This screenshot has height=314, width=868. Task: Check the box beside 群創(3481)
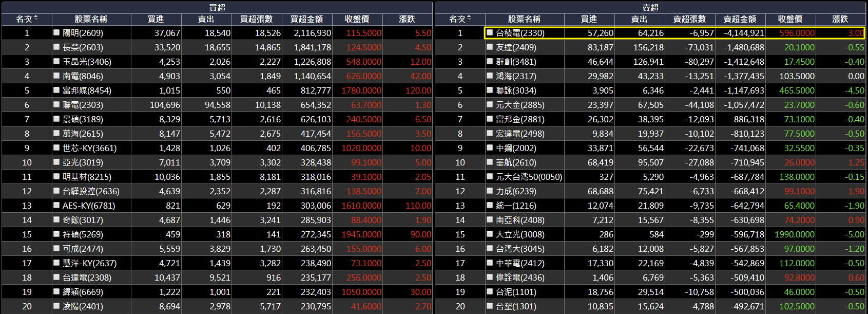coord(490,61)
